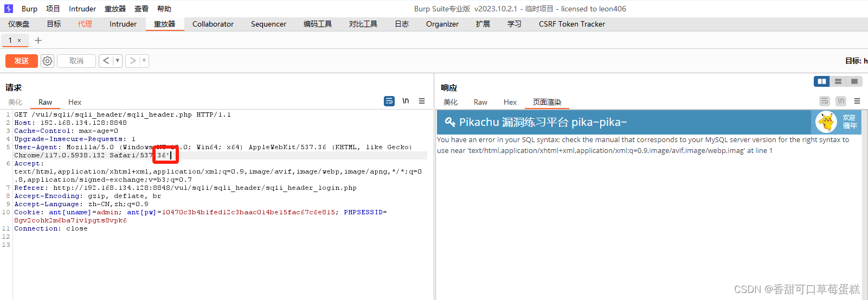This screenshot has width=868, height=300.
Task: Select request 美化 view tab
Action: (x=15, y=102)
